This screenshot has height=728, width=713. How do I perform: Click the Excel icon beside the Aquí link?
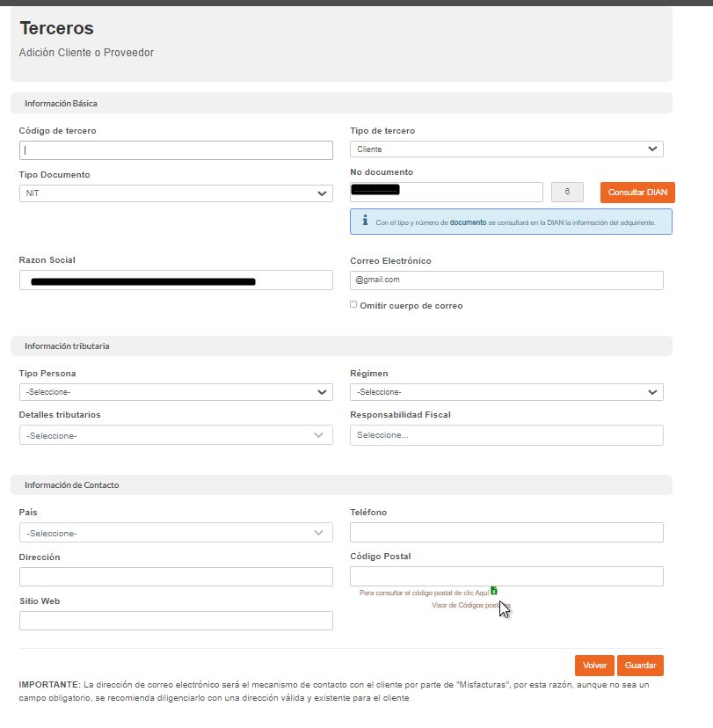click(494, 591)
